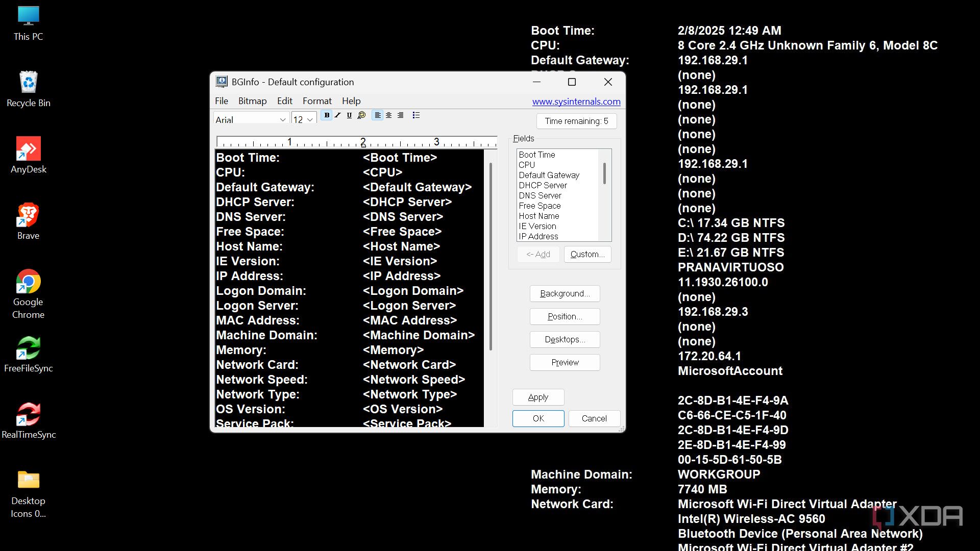This screenshot has height=551, width=980.
Task: Select IP Address in the Fields list
Action: pos(538,236)
